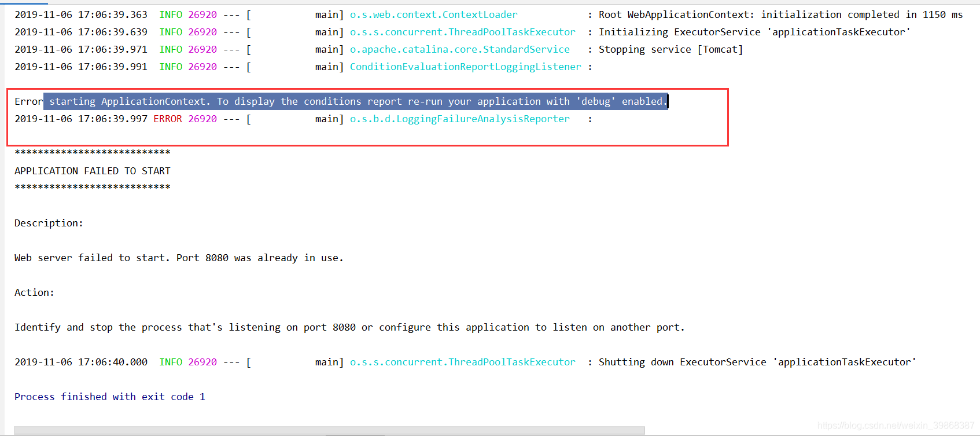Click timestamp 2019-11-06 17:06:39.363
Screen dimensions: 980x436
(x=81, y=14)
